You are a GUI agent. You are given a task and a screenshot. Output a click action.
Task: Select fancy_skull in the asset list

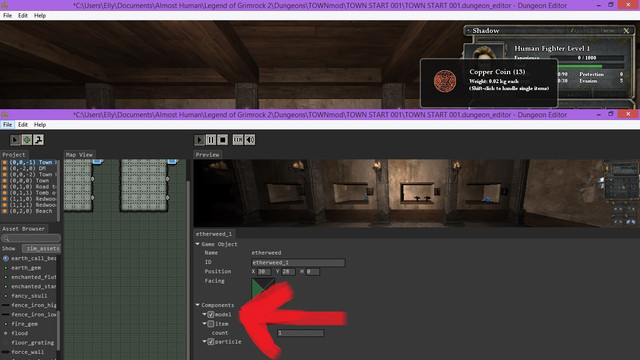point(29,296)
